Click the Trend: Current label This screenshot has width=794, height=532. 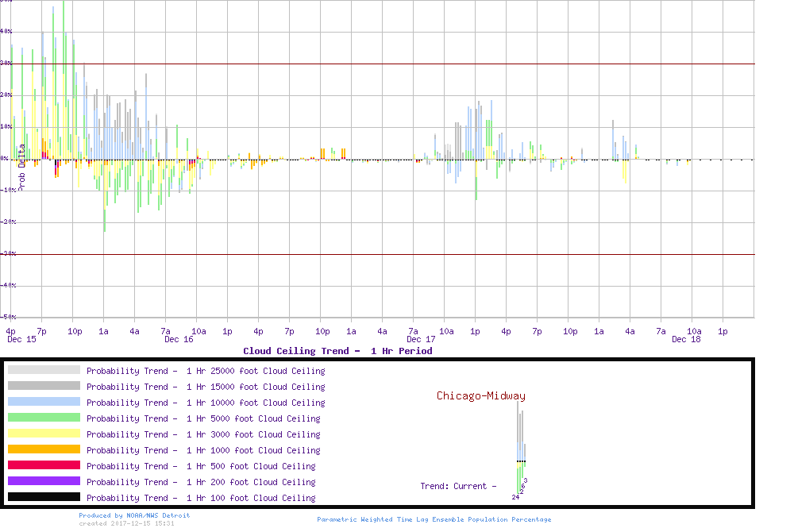(x=458, y=486)
